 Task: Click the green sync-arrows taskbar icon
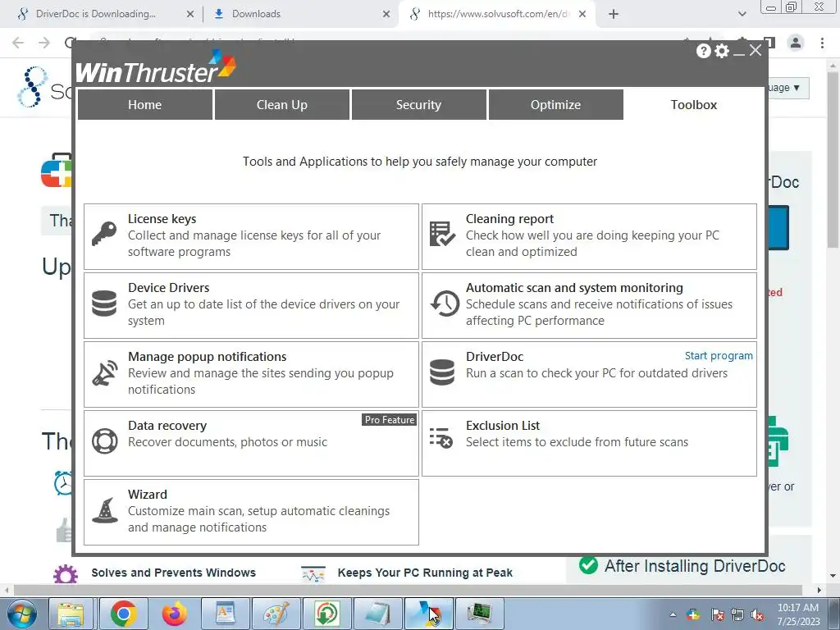[326, 614]
